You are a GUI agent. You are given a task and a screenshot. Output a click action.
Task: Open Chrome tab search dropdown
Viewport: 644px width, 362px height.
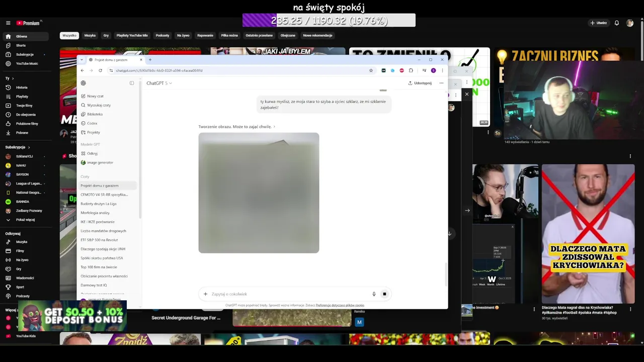tap(82, 60)
